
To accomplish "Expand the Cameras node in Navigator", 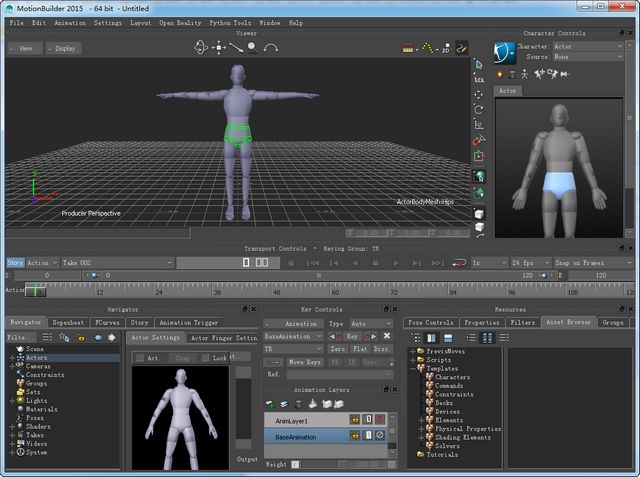I will [x=12, y=366].
